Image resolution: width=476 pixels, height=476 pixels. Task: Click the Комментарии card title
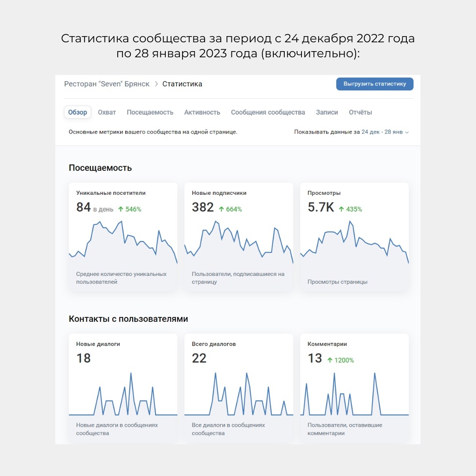327,344
